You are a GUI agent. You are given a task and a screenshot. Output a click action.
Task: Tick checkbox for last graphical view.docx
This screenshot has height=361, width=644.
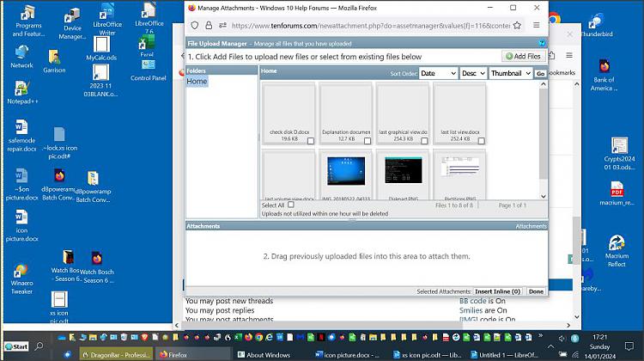(424, 141)
